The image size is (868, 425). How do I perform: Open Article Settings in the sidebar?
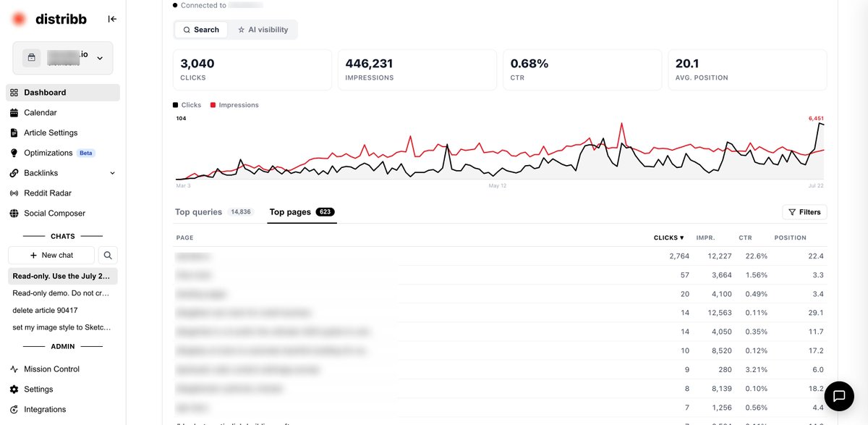tap(63, 133)
